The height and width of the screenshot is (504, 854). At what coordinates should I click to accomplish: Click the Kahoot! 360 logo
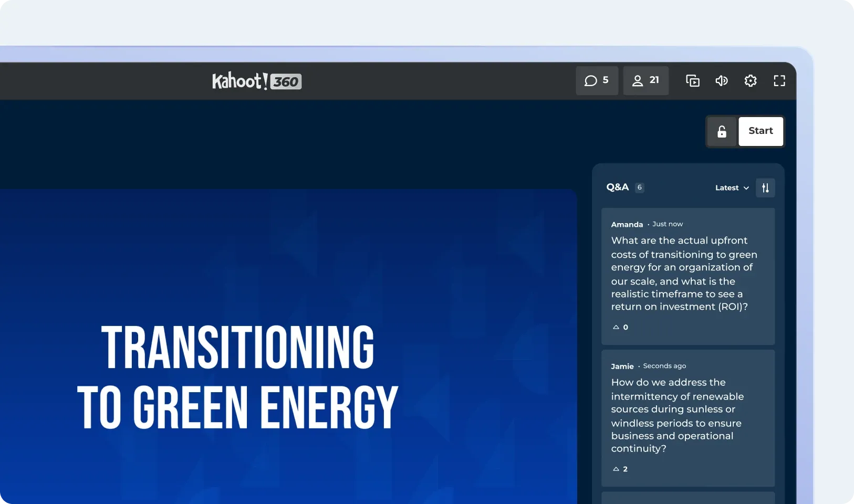coord(257,81)
